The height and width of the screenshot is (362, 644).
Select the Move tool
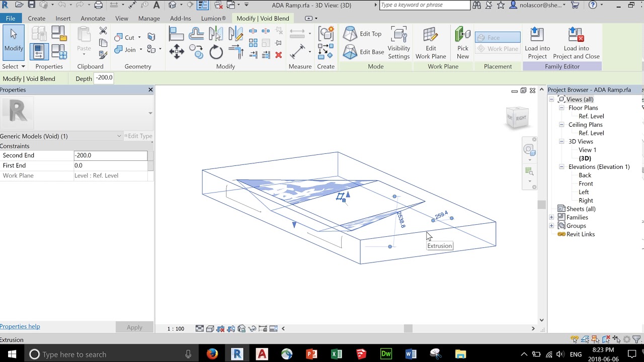[176, 51]
